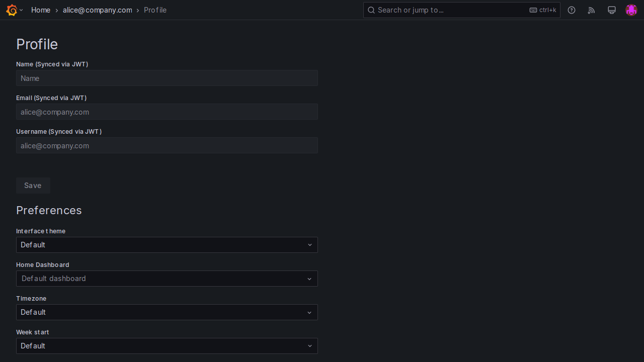Open the Interface theme dropdown
644x362 pixels.
tap(167, 245)
